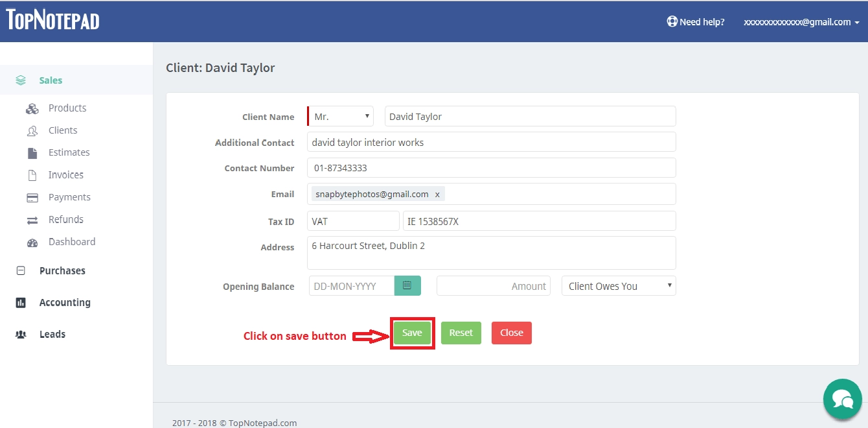This screenshot has width=868, height=428.
Task: Click the Reset button
Action: [461, 333]
